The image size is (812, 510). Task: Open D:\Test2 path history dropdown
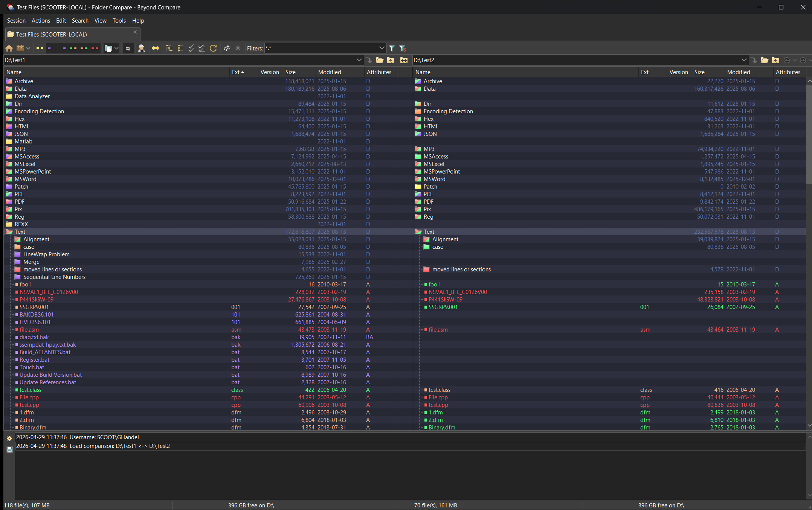[744, 60]
